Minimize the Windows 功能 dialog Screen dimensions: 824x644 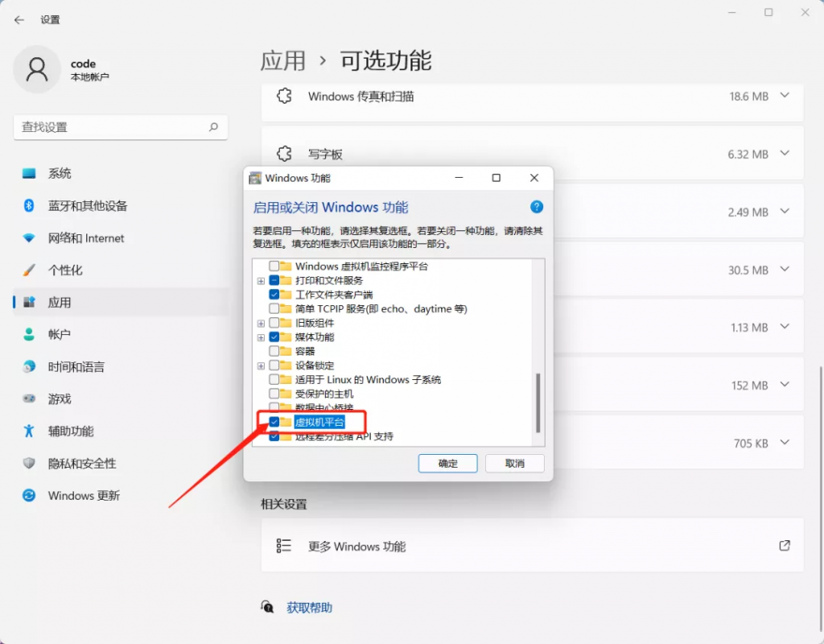pyautogui.click(x=459, y=178)
